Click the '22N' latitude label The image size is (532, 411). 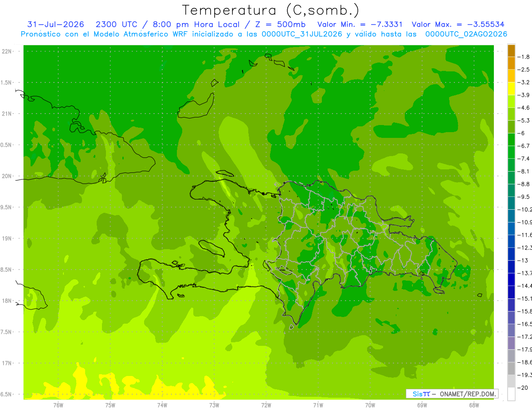(8, 51)
